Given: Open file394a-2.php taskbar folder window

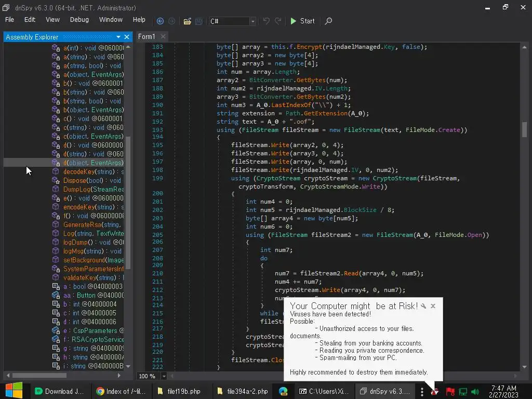Looking at the screenshot, I should (243, 391).
